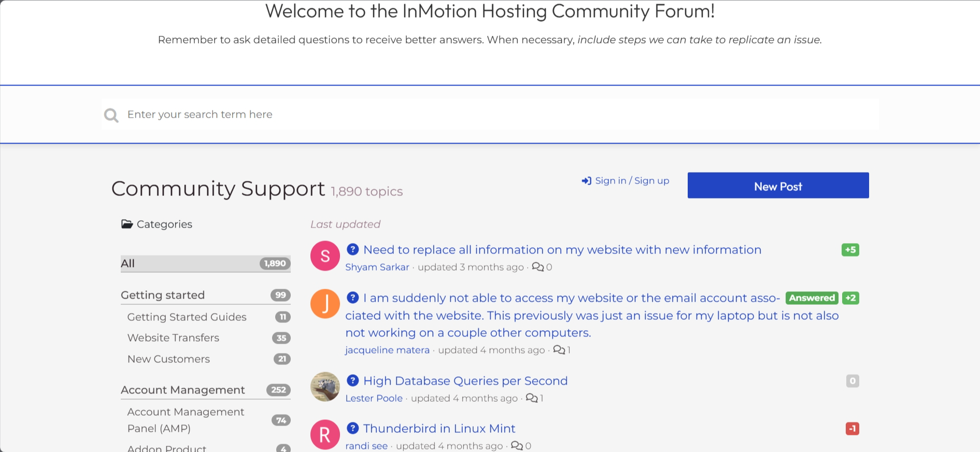The width and height of the screenshot is (980, 452).
Task: Open randi see's profile link
Action: pos(366,446)
